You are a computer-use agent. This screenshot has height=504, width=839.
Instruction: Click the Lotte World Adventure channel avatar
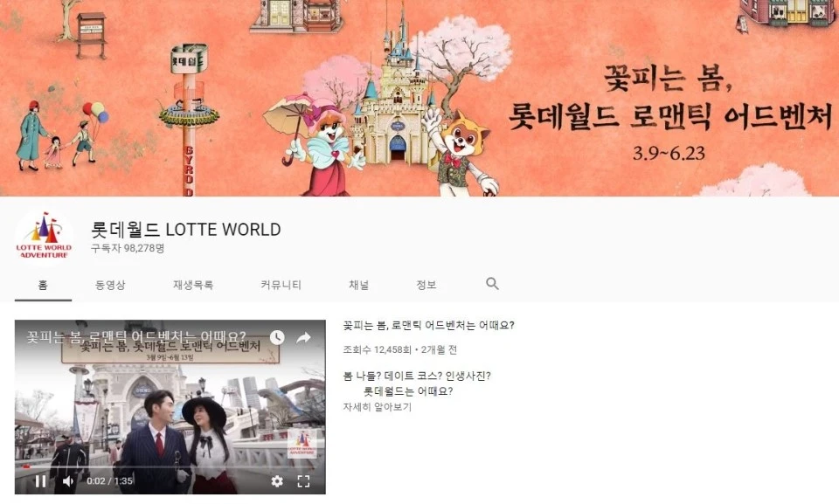tap(43, 233)
